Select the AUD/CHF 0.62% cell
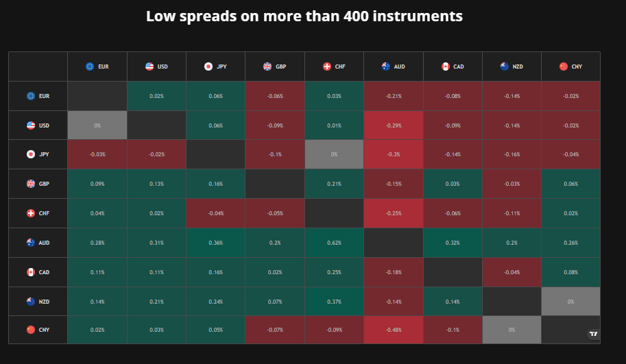626x364 pixels. point(334,243)
